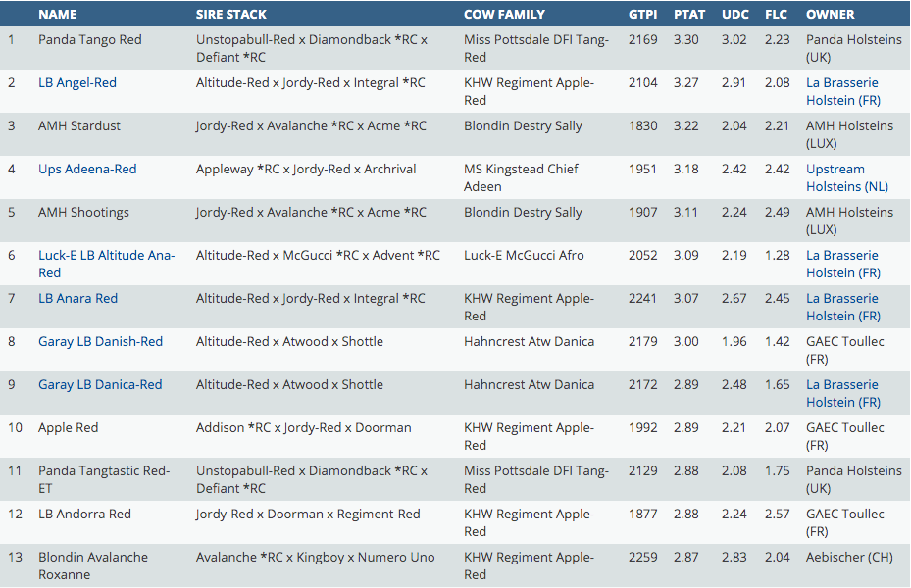Click the FLC column header

[777, 15]
